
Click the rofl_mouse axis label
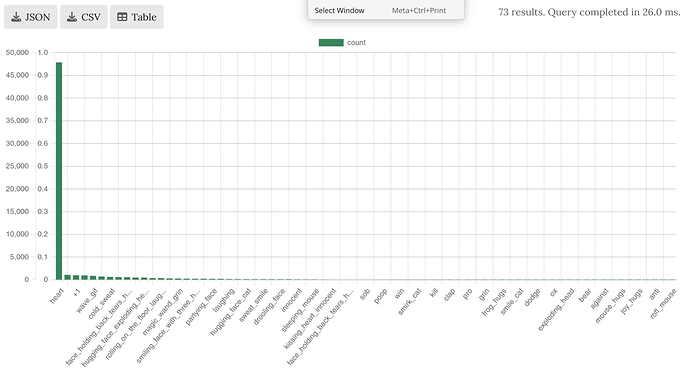pos(663,304)
